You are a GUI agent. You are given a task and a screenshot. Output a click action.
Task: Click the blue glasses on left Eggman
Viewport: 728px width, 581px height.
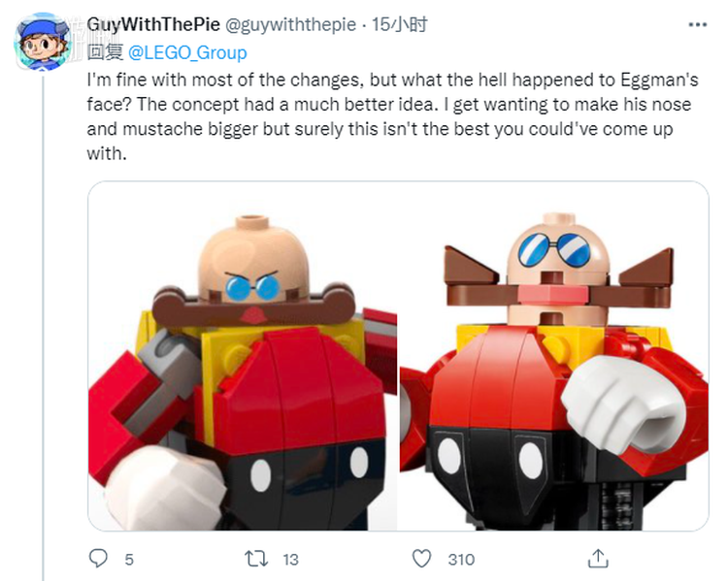[x=248, y=285]
